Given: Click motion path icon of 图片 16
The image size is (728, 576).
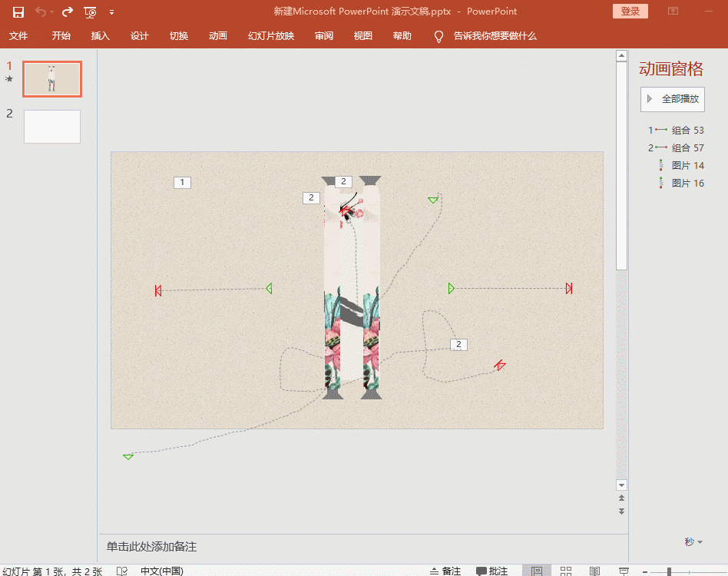Looking at the screenshot, I should (x=661, y=183).
